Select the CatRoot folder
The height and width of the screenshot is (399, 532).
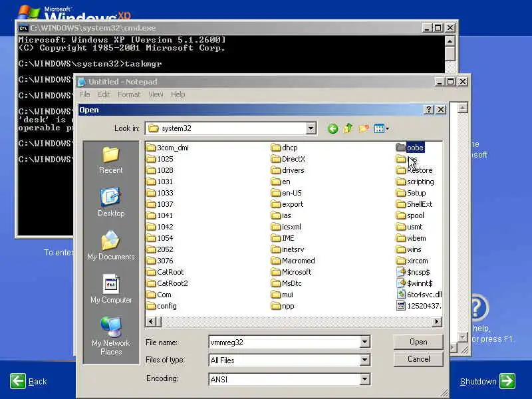(x=165, y=272)
